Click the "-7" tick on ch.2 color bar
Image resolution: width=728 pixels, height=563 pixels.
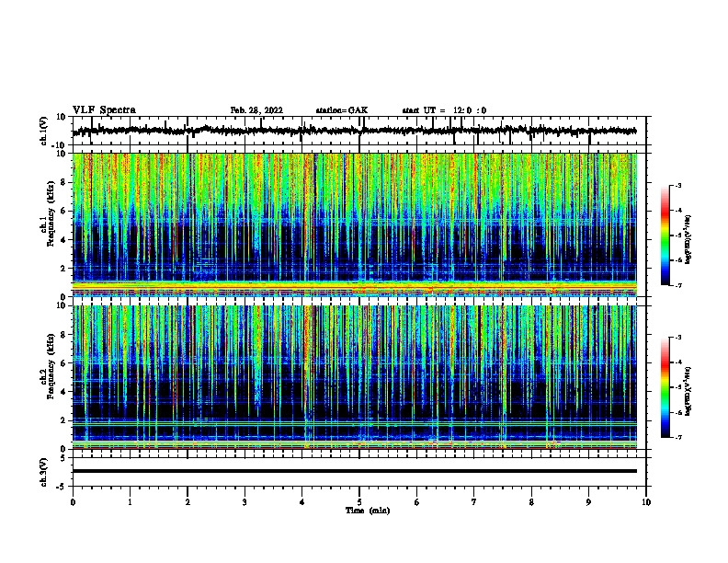(678, 437)
